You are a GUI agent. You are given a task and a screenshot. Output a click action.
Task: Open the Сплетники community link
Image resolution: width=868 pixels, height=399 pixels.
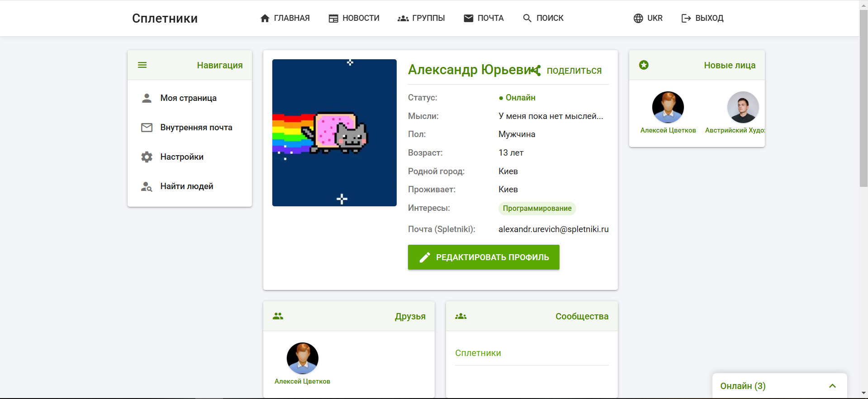click(478, 353)
